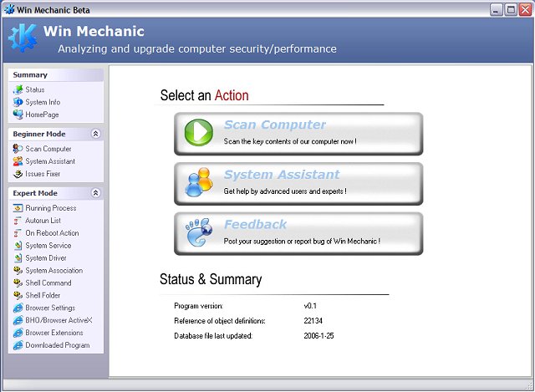Click the large Feedback heading
The image size is (535, 392).
(x=255, y=224)
